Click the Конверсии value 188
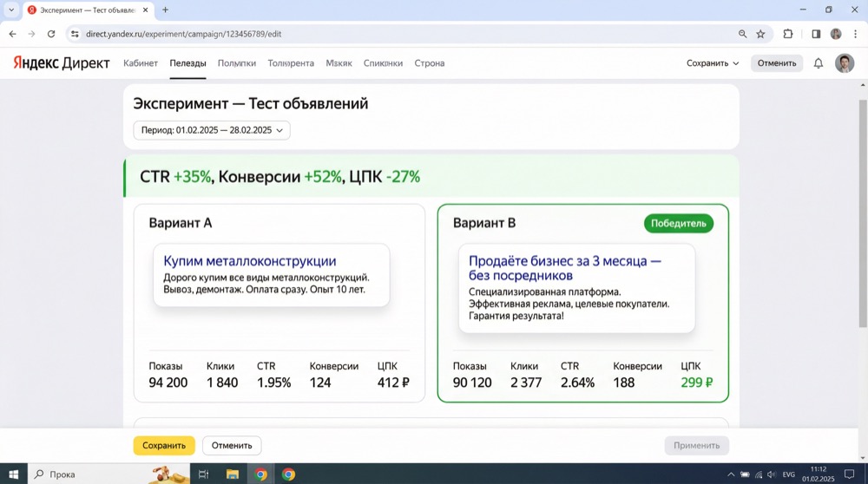The height and width of the screenshot is (484, 868). (x=624, y=383)
